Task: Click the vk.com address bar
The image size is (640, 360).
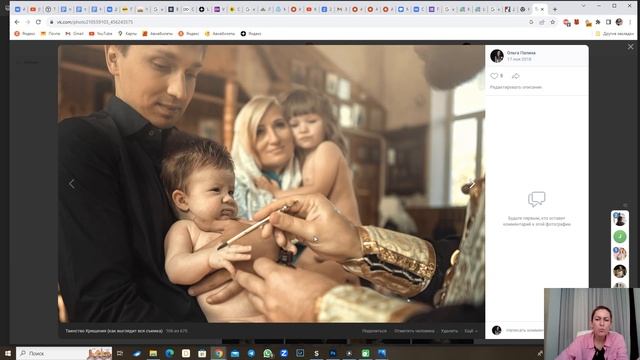Action: pos(286,22)
